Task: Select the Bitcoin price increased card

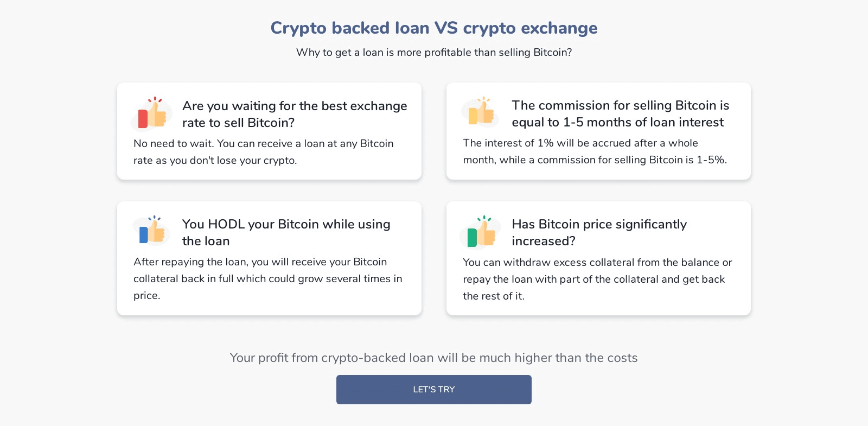Action: click(598, 258)
